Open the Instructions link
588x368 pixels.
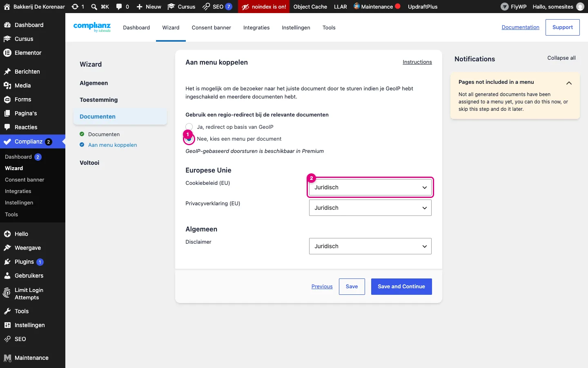pos(417,62)
